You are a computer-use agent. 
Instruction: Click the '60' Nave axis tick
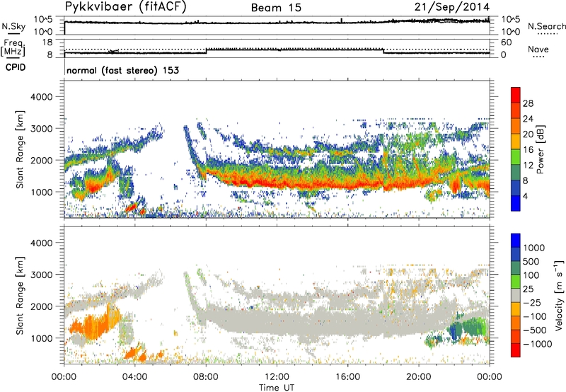[507, 42]
